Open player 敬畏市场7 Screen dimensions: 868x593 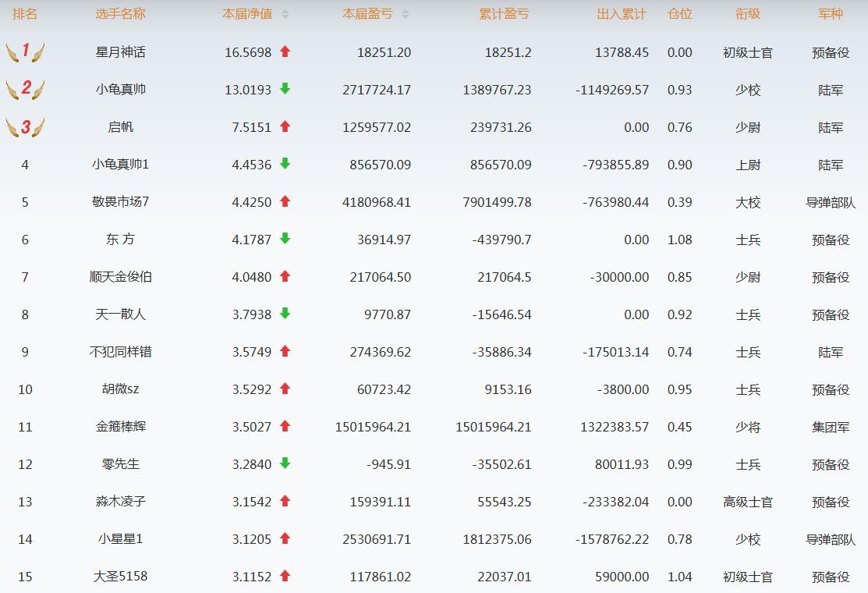click(x=120, y=201)
